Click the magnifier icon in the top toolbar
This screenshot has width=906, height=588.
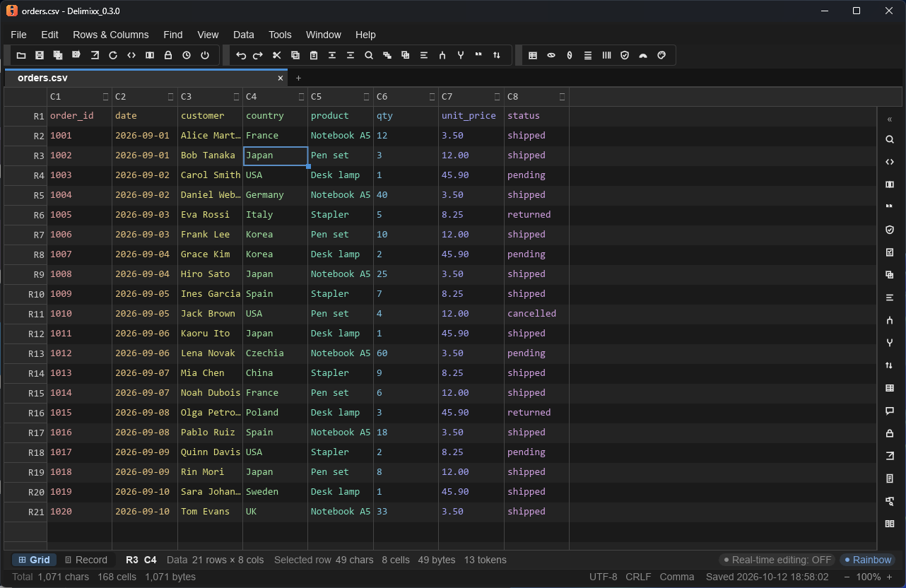point(369,55)
